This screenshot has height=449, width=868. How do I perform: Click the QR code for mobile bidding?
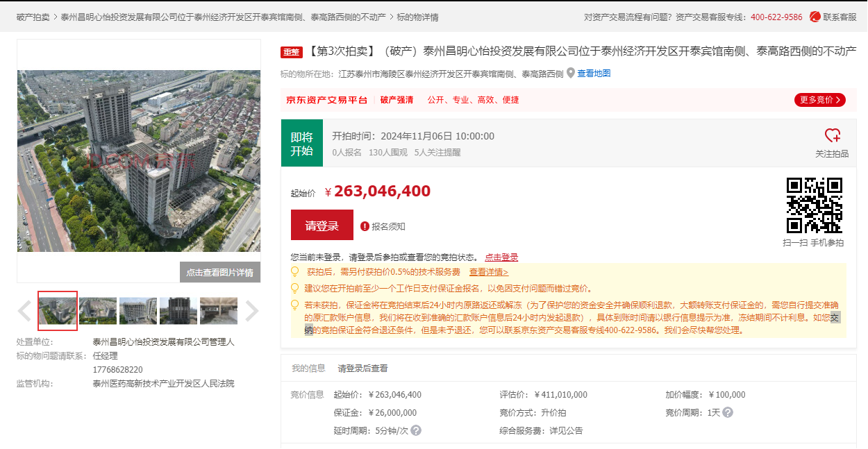[x=814, y=205]
